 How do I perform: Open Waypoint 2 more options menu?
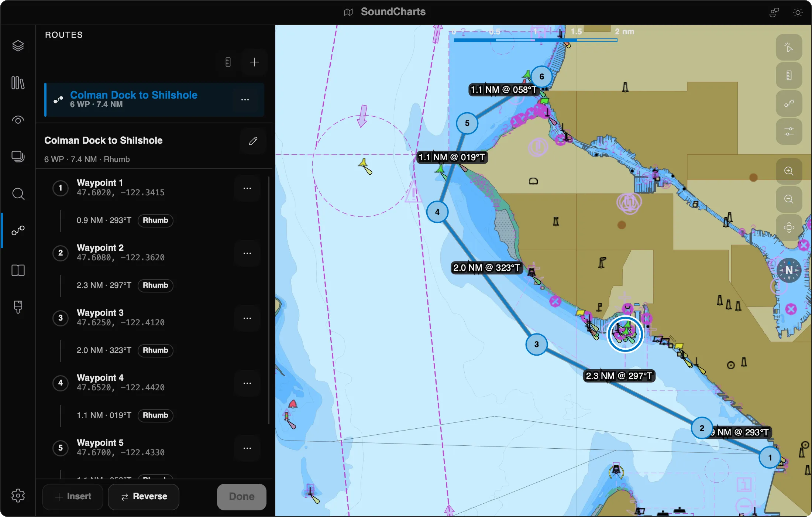click(x=247, y=253)
